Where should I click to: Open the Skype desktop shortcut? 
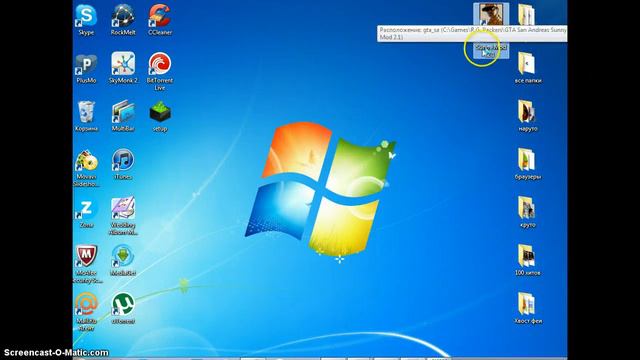(x=86, y=16)
